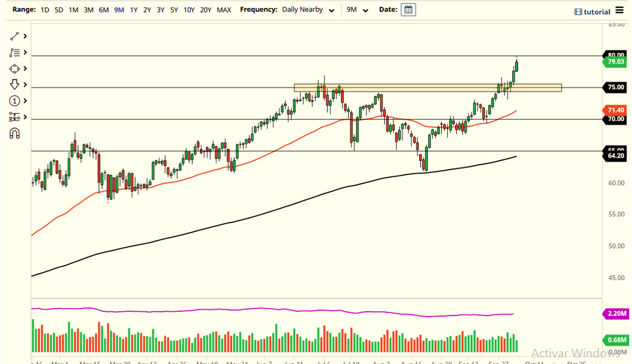
Task: Switch range to 1Y
Action: [134, 10]
